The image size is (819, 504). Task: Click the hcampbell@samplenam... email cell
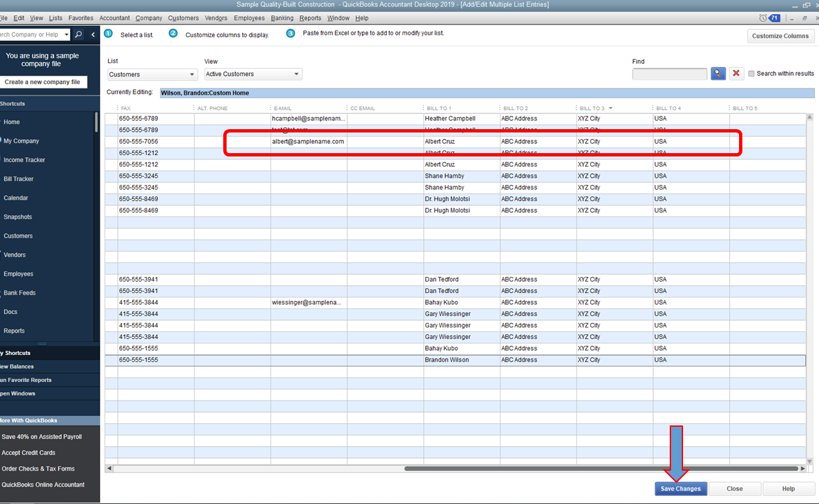(x=309, y=119)
